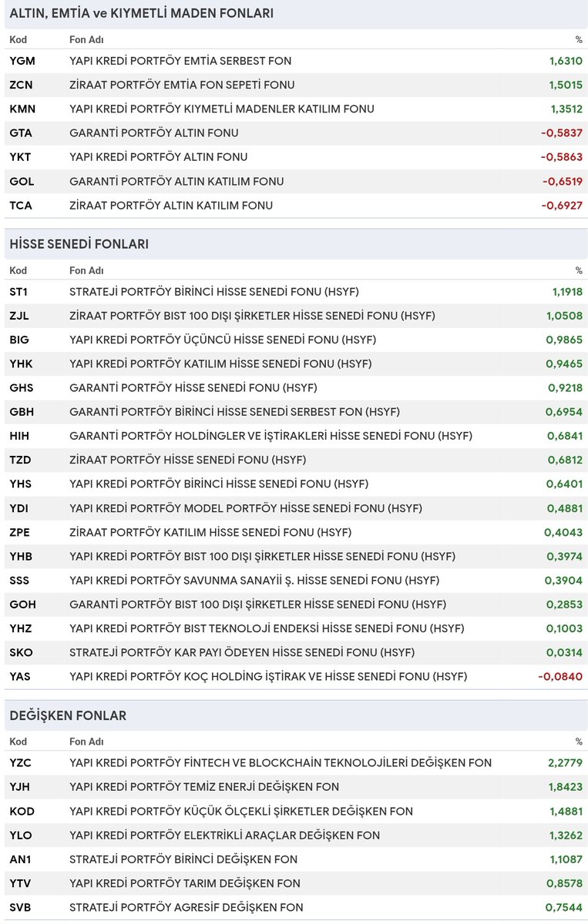The height and width of the screenshot is (924, 588).
Task: Click the 0,3974 value for YHB
Action: point(565,557)
